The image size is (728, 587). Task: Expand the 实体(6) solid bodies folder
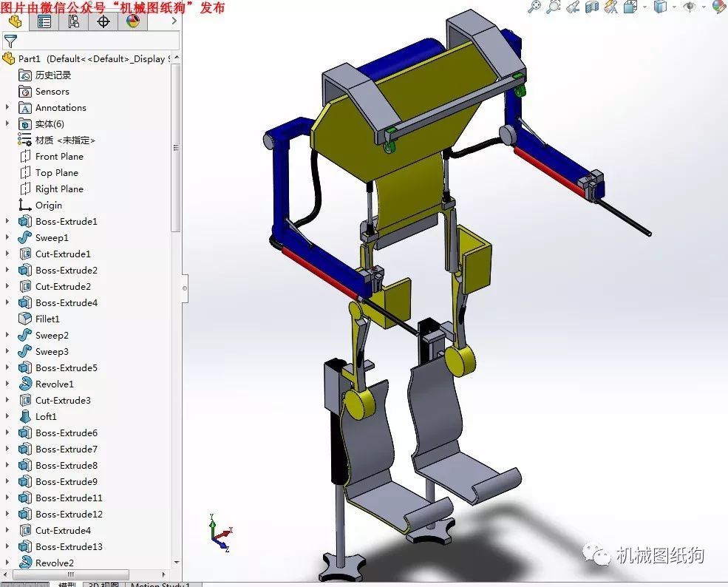[7, 123]
